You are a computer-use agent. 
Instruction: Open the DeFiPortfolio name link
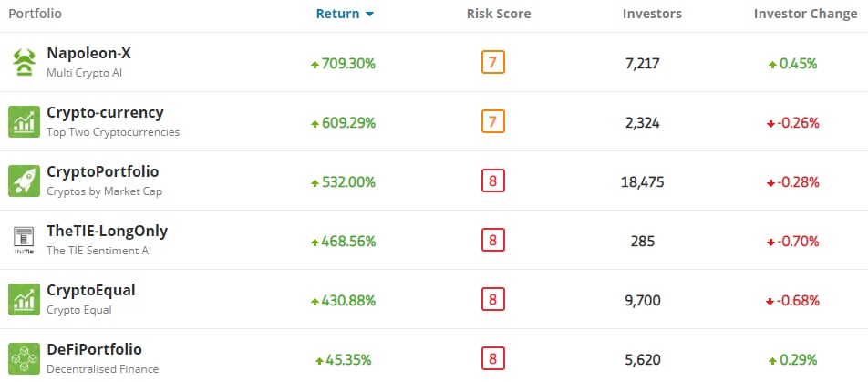[x=94, y=349]
